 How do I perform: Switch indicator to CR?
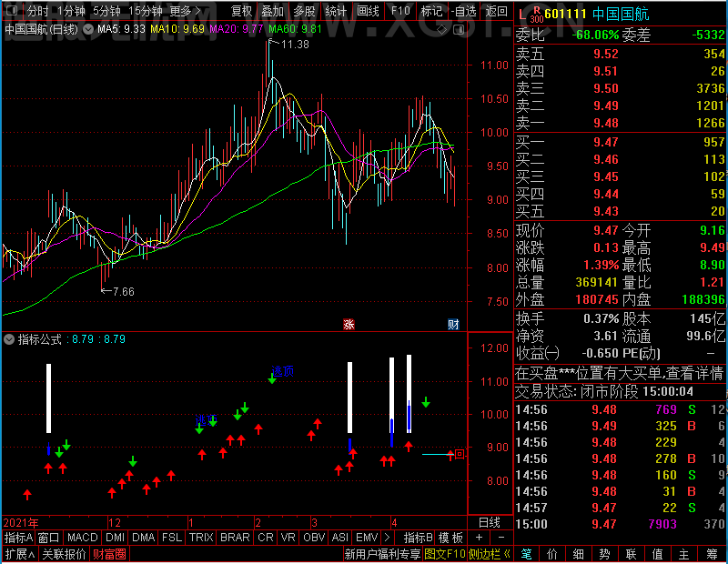pyautogui.click(x=266, y=537)
